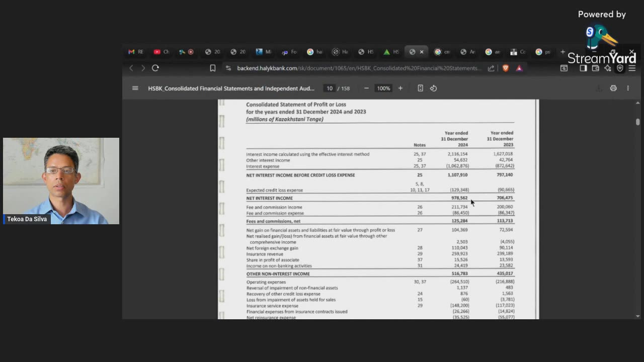Switch to the Google an tab
644x362 pixels.
[x=493, y=52]
